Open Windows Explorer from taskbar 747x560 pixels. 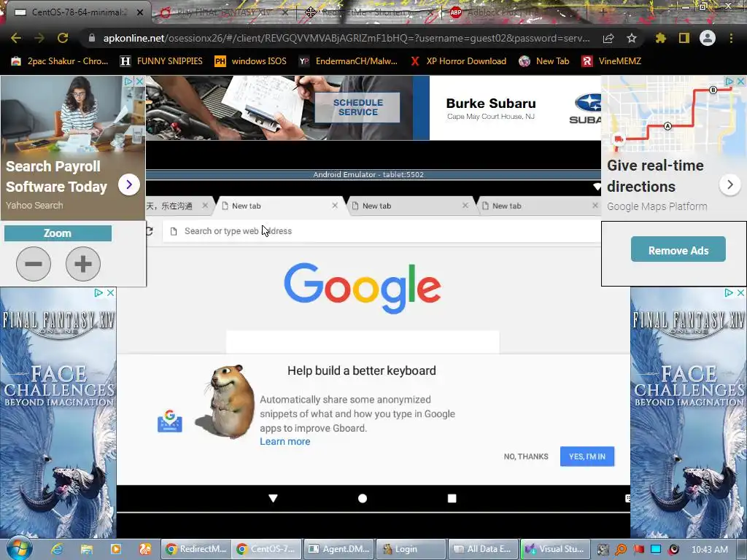86,549
